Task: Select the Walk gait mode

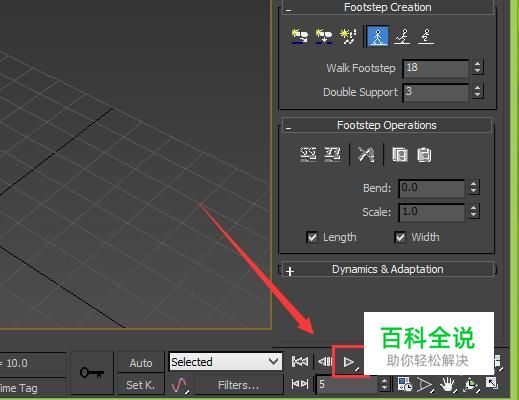Action: pyautogui.click(x=378, y=36)
